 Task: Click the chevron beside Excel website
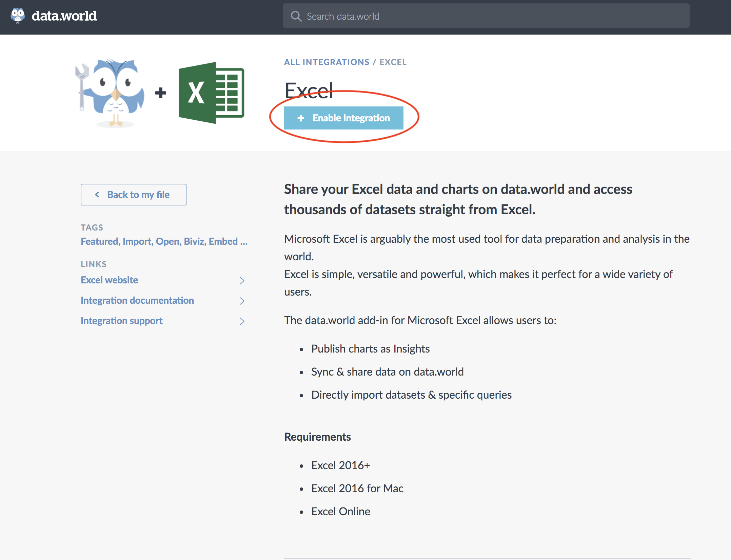click(x=242, y=280)
